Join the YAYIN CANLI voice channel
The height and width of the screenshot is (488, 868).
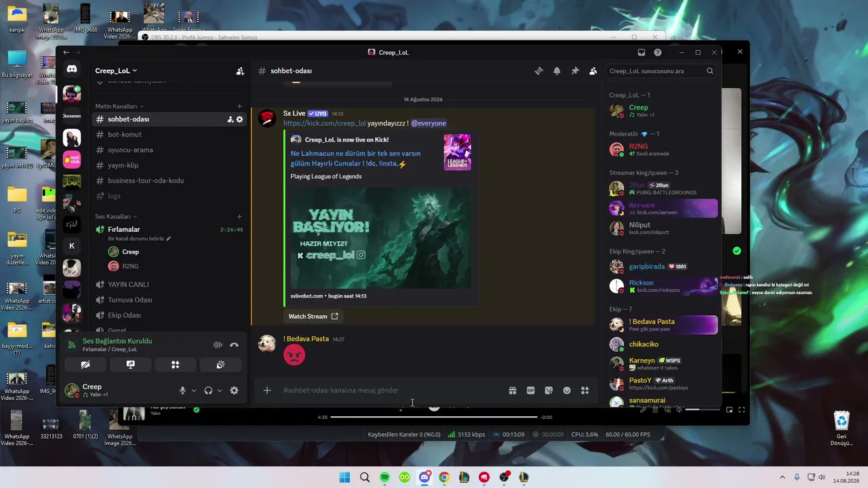tap(169, 285)
